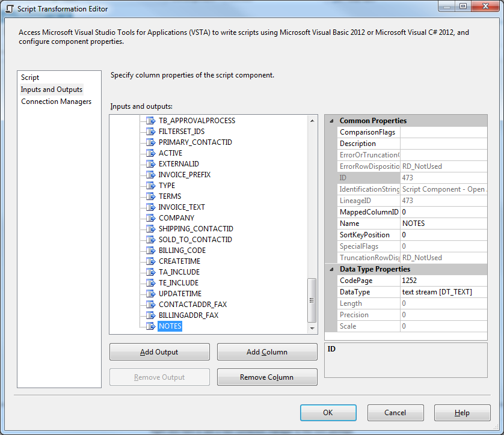
Task: Collapse the Common Properties section
Action: (332, 120)
